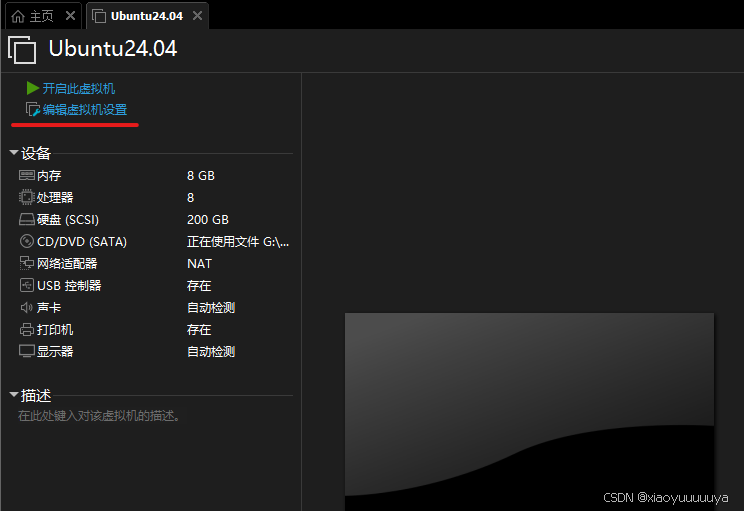Click the 存在 value for 打印机

click(x=199, y=329)
